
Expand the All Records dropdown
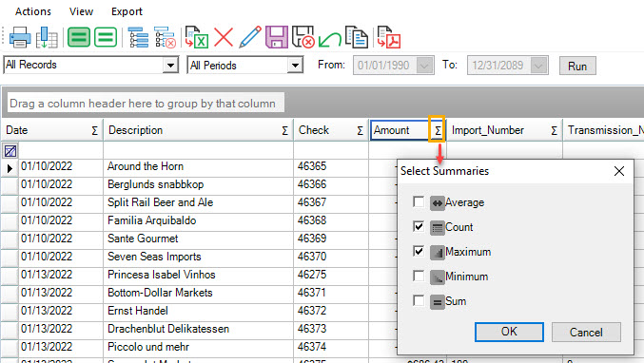(170, 65)
